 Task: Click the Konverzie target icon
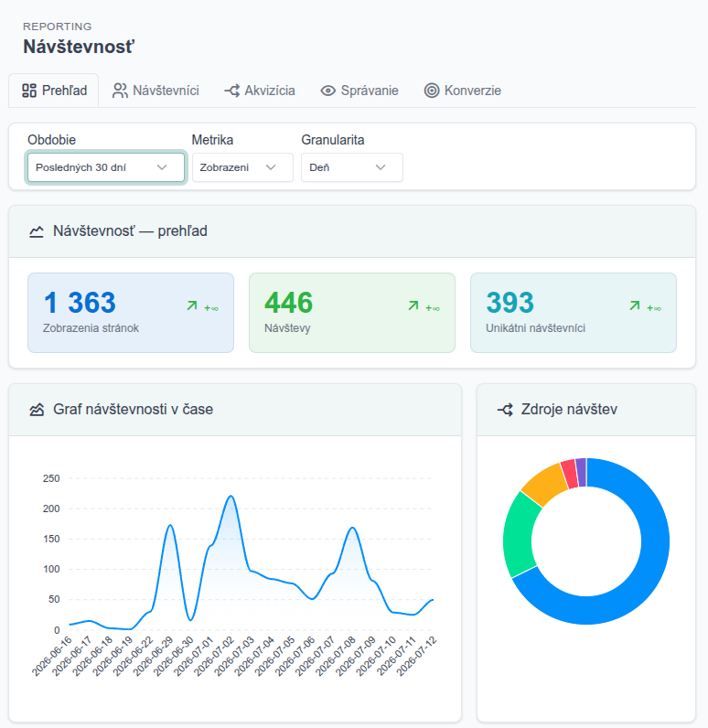pyautogui.click(x=432, y=91)
